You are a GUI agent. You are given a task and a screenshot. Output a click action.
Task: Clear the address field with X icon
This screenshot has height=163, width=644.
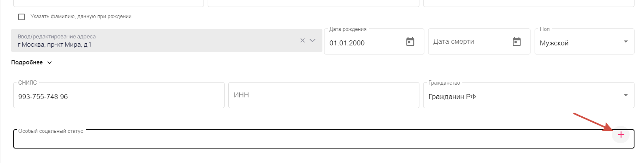(x=302, y=40)
